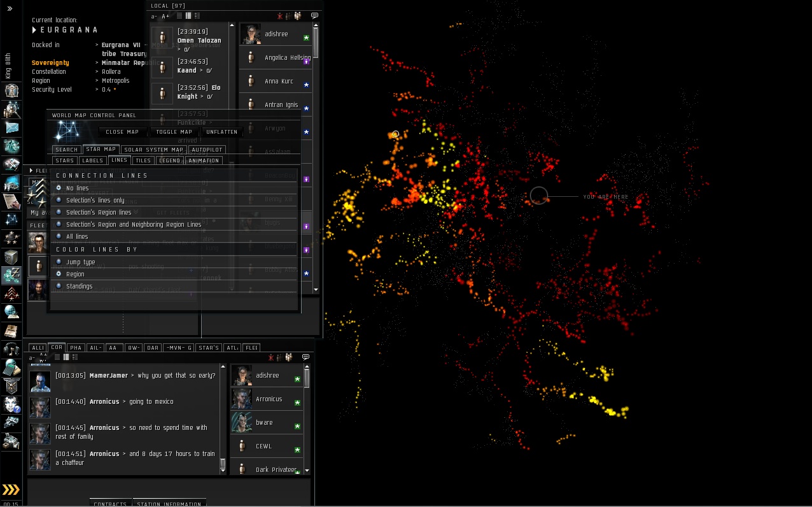Switch to the Solar System Map tab
Viewport: 812px width, 507px height.
[153, 150]
